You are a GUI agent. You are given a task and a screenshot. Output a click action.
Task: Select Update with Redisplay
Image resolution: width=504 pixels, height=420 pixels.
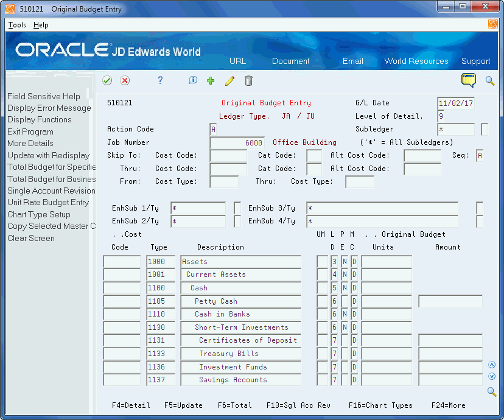tap(49, 156)
